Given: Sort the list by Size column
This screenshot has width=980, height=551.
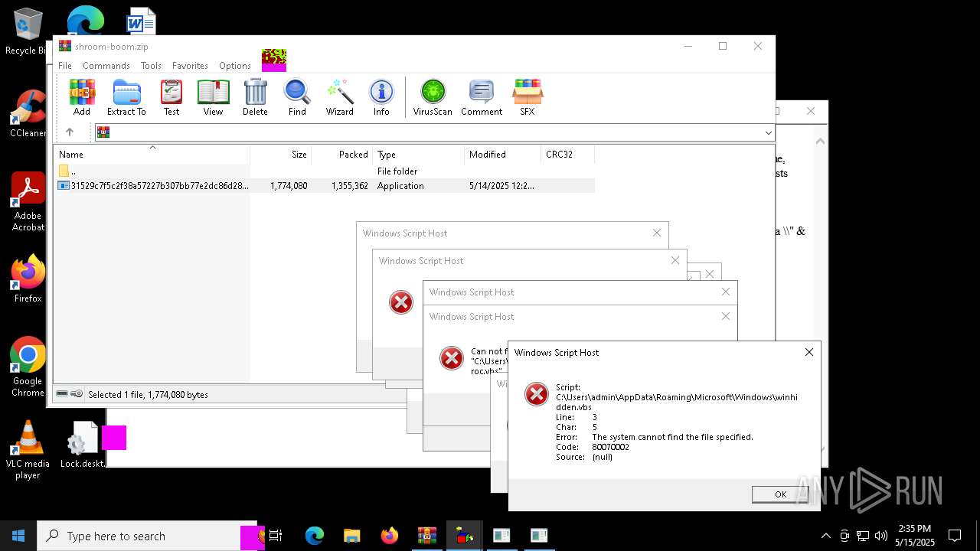Looking at the screenshot, I should pos(281,155).
